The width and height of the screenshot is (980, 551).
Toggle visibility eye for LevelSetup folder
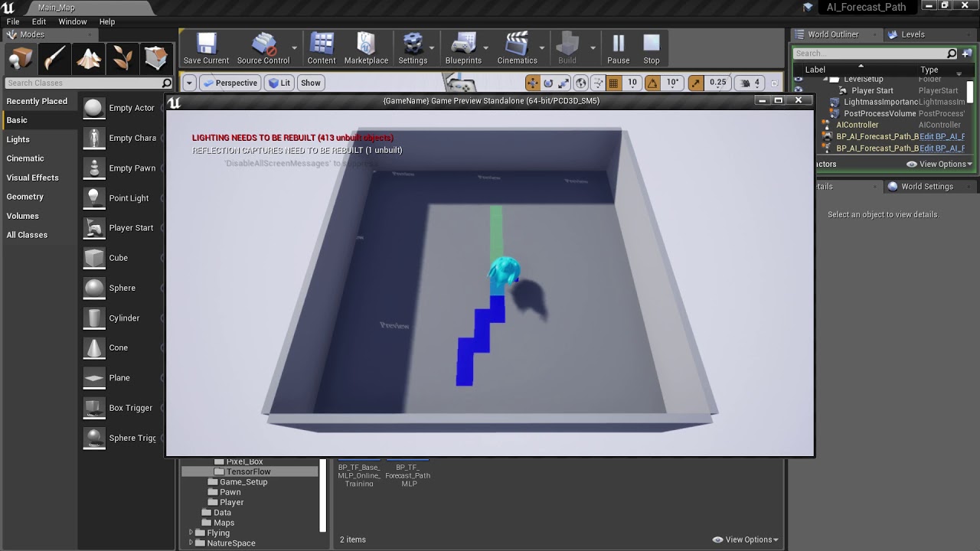coord(799,79)
